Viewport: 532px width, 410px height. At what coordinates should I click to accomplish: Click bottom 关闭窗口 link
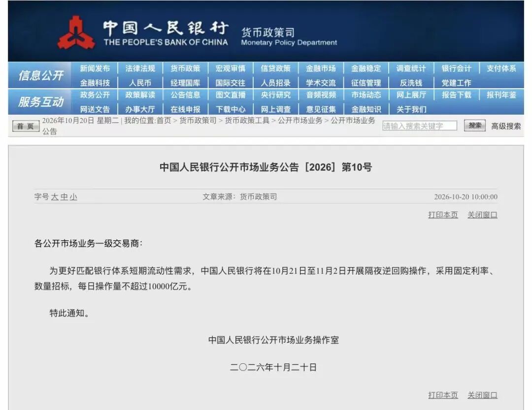coord(482,395)
